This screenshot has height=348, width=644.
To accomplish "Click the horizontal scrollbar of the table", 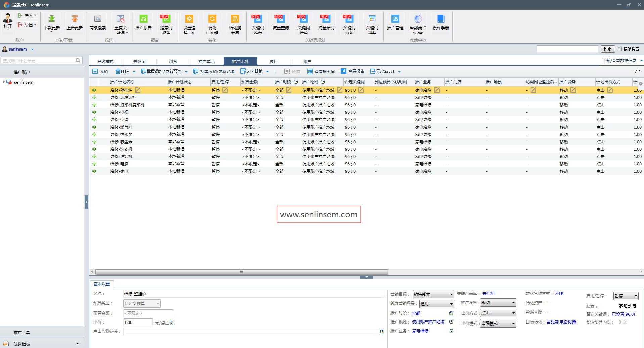I will 242,272.
